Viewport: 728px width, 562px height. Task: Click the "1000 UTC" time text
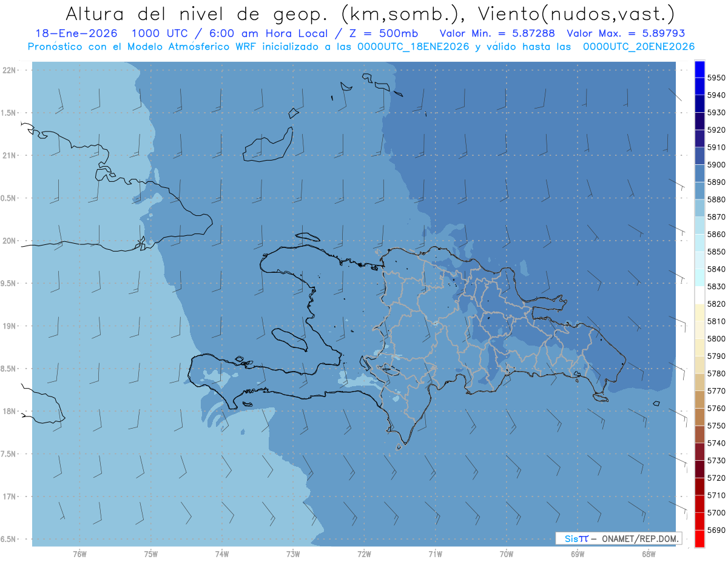[159, 34]
